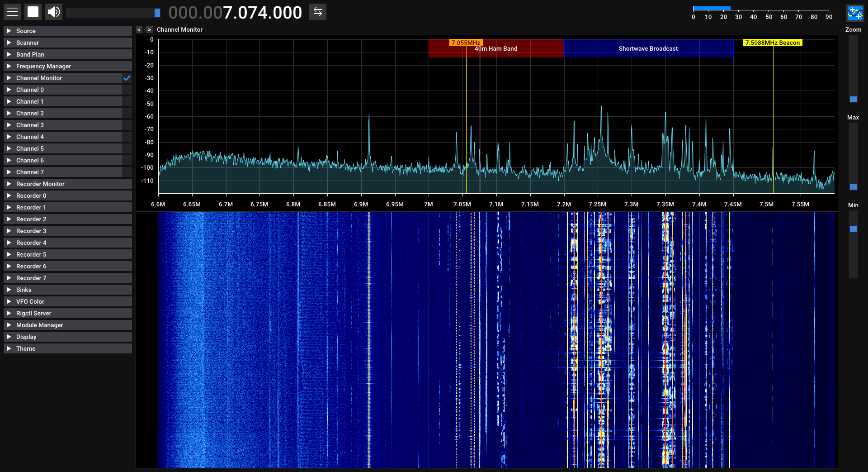Viewport: 868px width, 472px height.
Task: Expand the Source section
Action: click(26, 31)
